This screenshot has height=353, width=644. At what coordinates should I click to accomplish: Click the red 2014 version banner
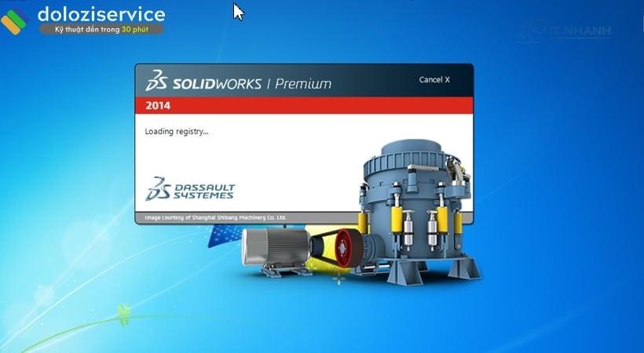pos(304,106)
